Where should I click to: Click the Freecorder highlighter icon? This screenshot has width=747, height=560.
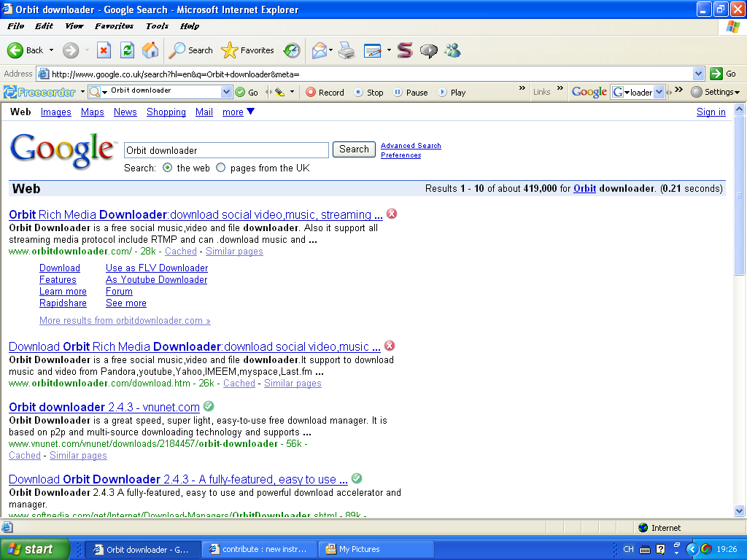[279, 93]
